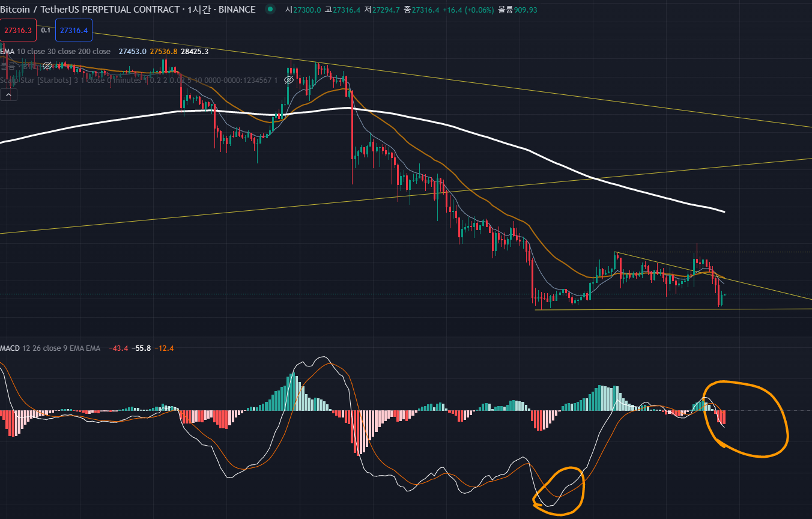Click the volume value 909.93 in the header
The image size is (812, 519).
pyautogui.click(x=524, y=10)
